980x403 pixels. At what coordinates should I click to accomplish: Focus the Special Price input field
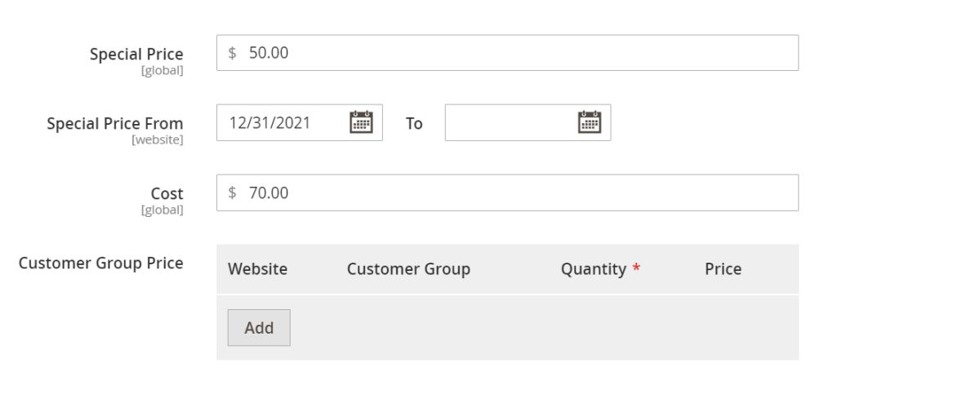(506, 53)
